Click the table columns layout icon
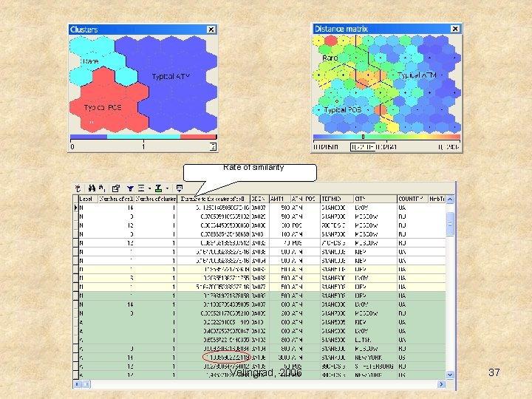Viewport: 532px width, 399px height. tap(141, 188)
